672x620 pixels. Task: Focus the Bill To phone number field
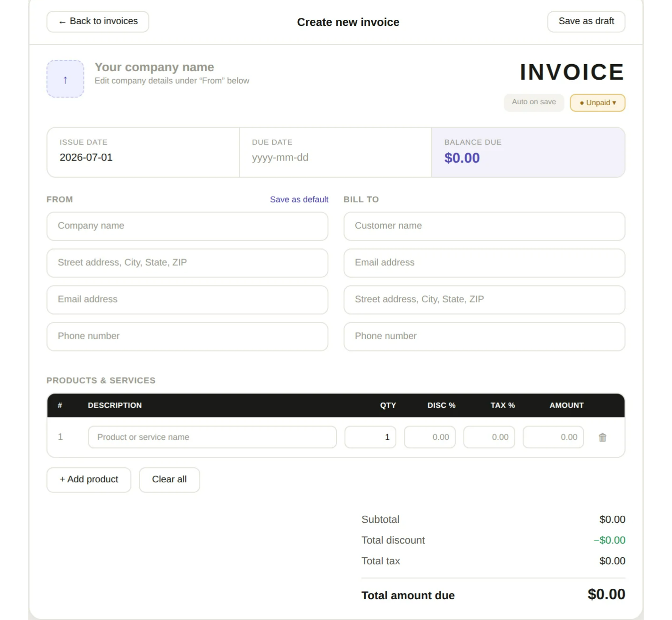[484, 336]
